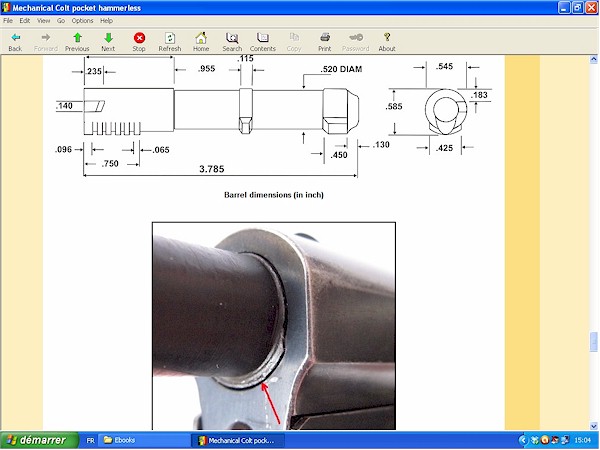Advance with the green Next arrow

click(x=108, y=41)
